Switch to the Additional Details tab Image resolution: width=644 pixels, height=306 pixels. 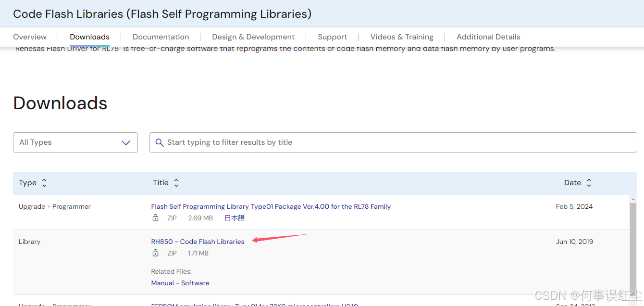pyautogui.click(x=488, y=37)
